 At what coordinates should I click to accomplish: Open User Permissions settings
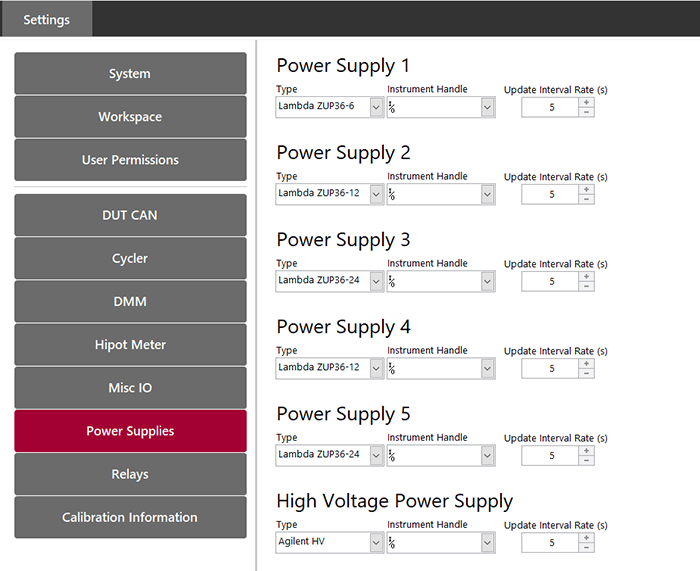tap(130, 160)
